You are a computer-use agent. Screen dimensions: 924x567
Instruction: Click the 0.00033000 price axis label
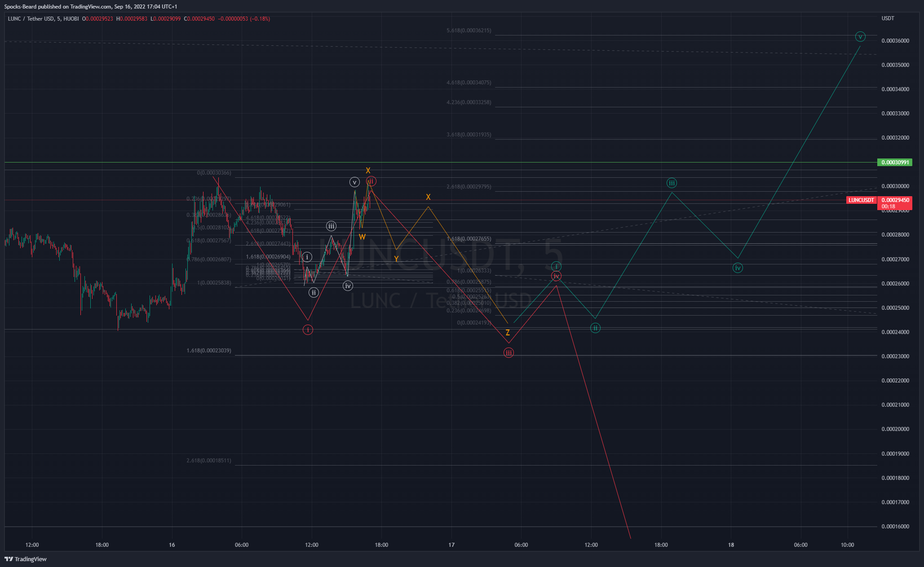coord(895,114)
